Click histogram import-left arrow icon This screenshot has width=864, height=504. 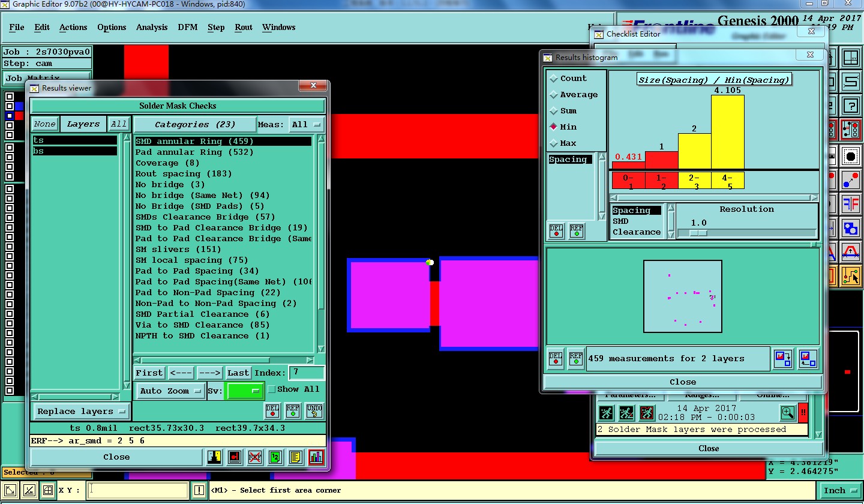pos(808,359)
